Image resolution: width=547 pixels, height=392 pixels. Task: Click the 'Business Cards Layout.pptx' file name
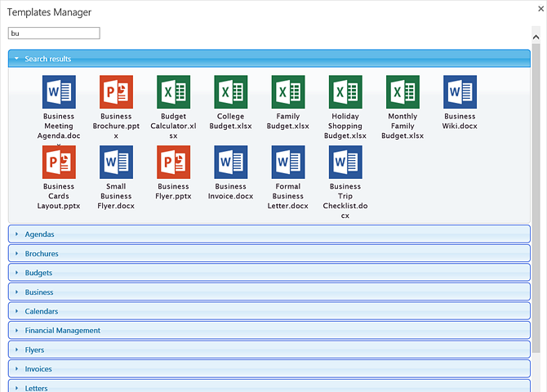[59, 196]
